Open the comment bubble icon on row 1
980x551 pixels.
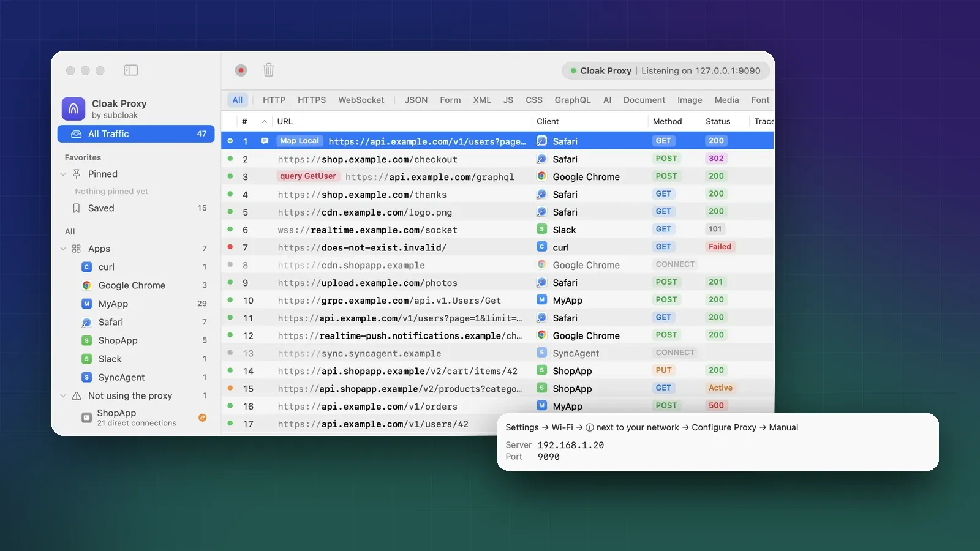[265, 141]
